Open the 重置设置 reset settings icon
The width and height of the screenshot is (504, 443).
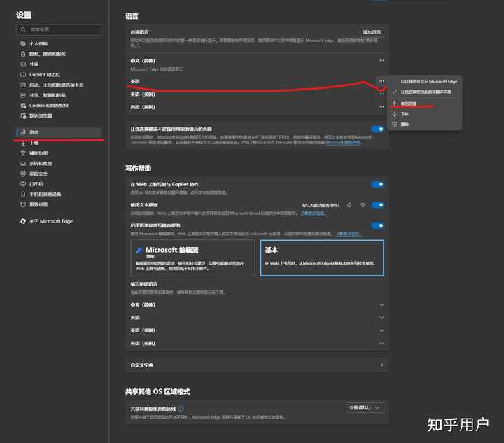pyautogui.click(x=23, y=204)
